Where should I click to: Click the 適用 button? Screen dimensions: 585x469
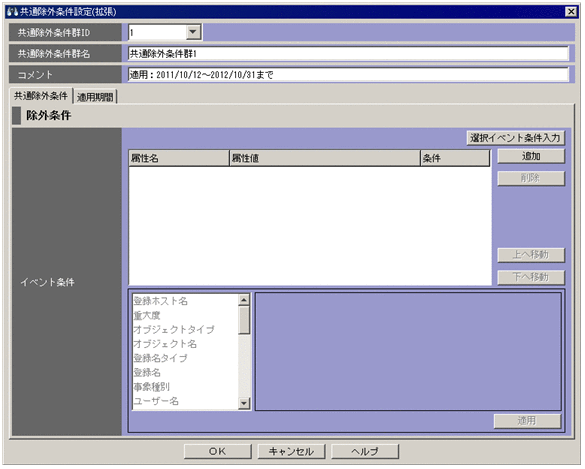coord(527,421)
